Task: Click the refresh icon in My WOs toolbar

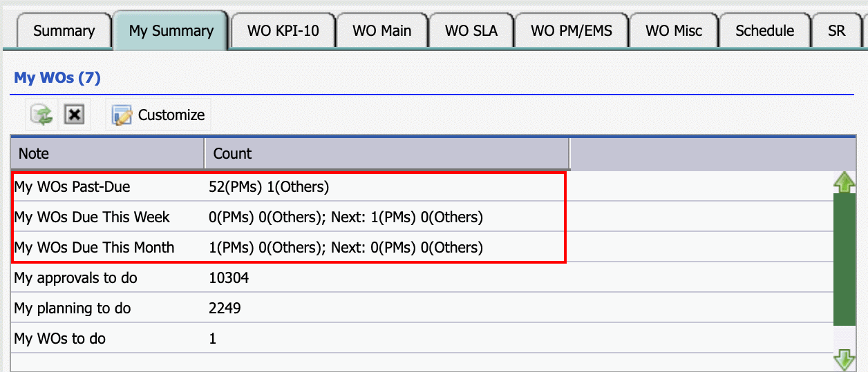Action: [42, 115]
